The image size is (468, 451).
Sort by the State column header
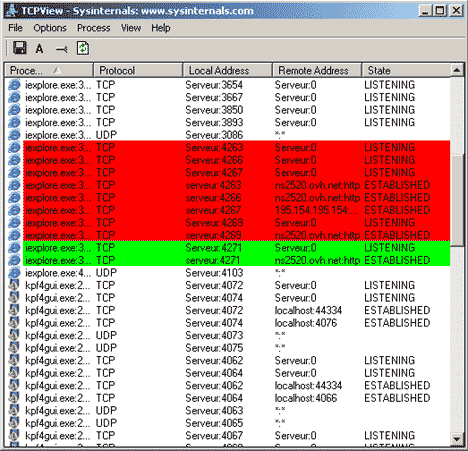(x=406, y=70)
